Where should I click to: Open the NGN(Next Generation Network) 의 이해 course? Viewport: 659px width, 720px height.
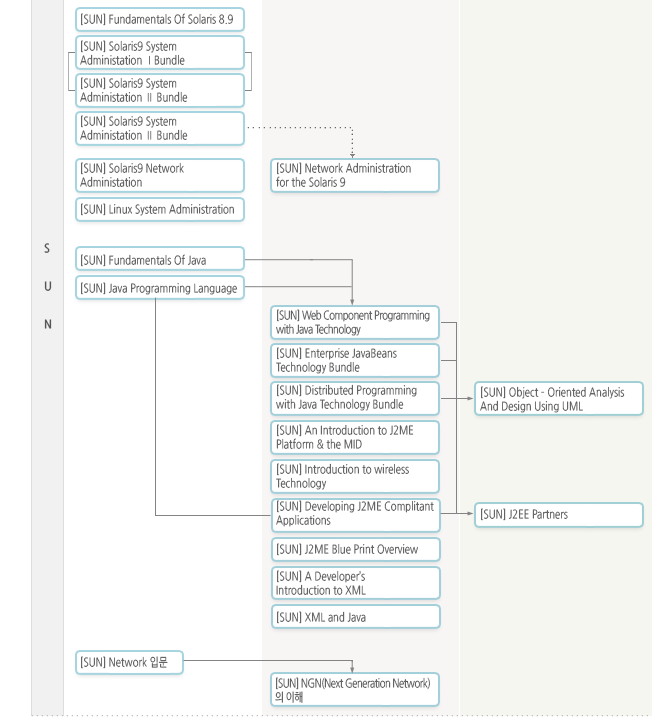coord(355,690)
